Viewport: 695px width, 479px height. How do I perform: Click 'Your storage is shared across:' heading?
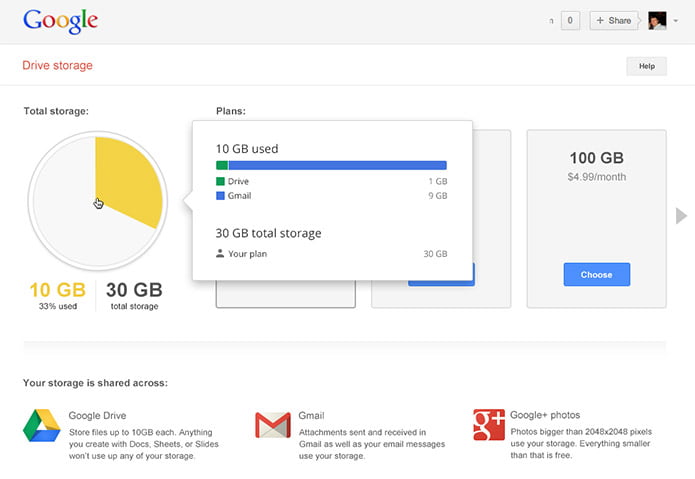(95, 383)
